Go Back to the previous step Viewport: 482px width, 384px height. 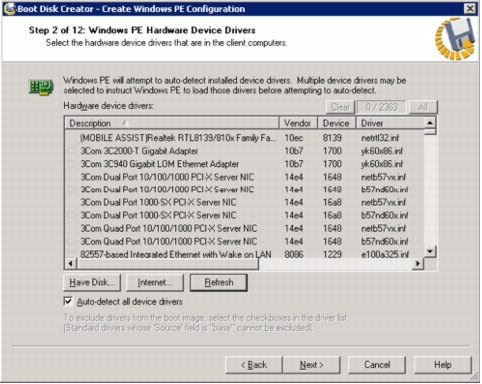(254, 365)
